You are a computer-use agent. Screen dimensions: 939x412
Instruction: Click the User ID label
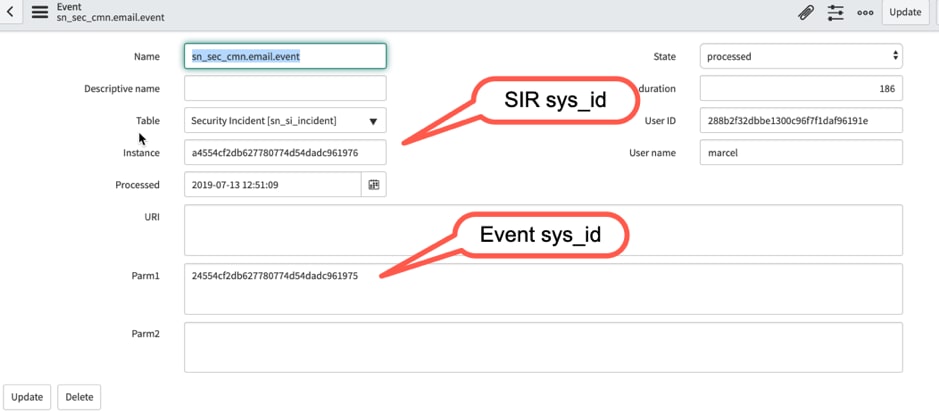point(660,121)
